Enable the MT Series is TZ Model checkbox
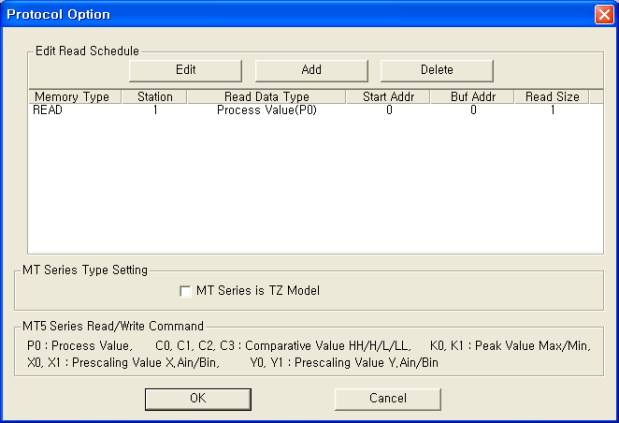619x423 pixels. (x=185, y=291)
